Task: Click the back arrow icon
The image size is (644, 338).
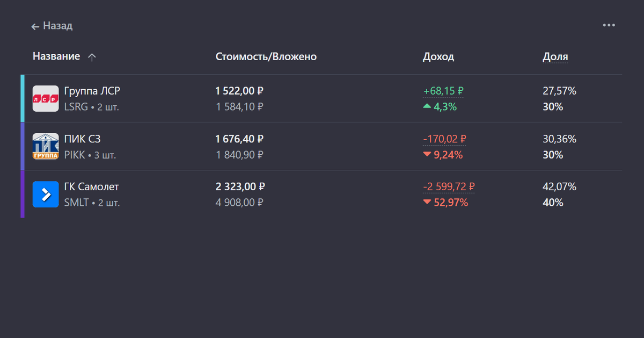Action: click(x=35, y=26)
